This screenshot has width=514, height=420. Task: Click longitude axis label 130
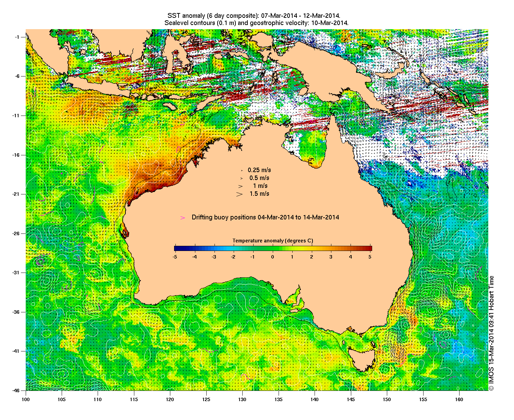click(242, 399)
